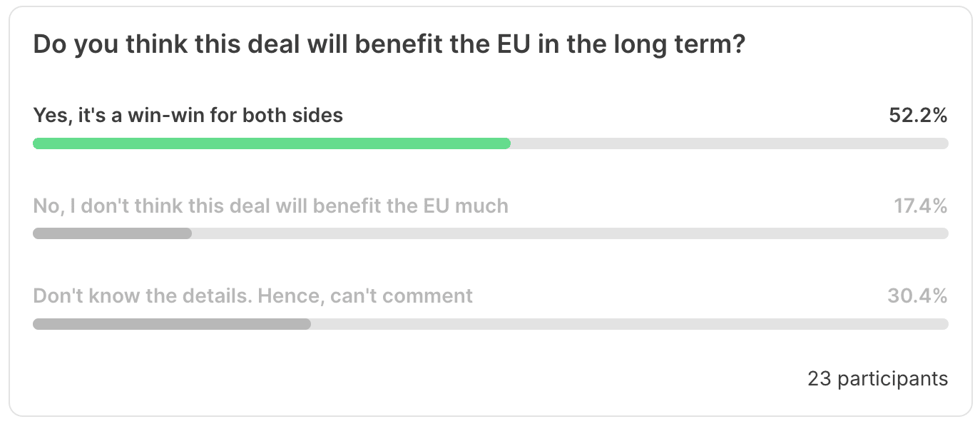This screenshot has height=424, width=980.
Task: Click the 52.2% result value
Action: coord(918,116)
